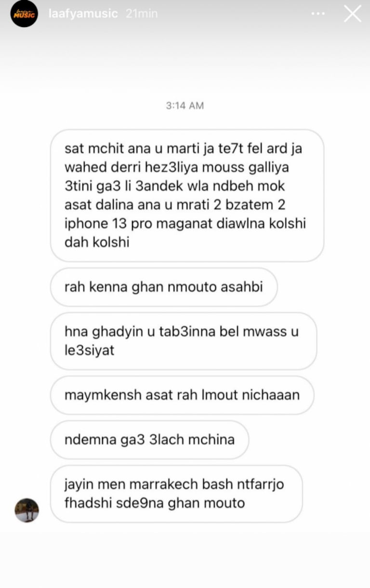This screenshot has width=370, height=588.
Task: Tap the message sender's avatar thumbnail
Action: tap(27, 510)
